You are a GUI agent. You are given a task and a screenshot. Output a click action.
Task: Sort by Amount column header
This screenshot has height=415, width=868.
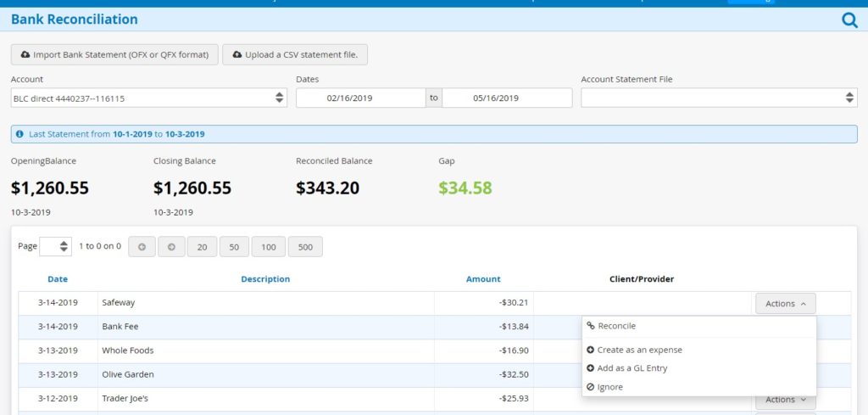point(483,279)
